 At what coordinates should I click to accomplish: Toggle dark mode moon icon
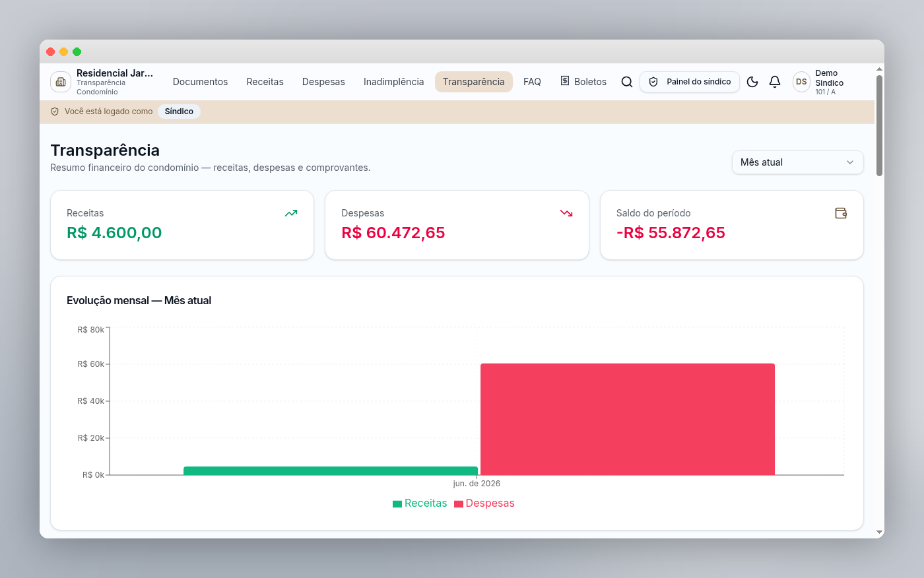coord(752,82)
